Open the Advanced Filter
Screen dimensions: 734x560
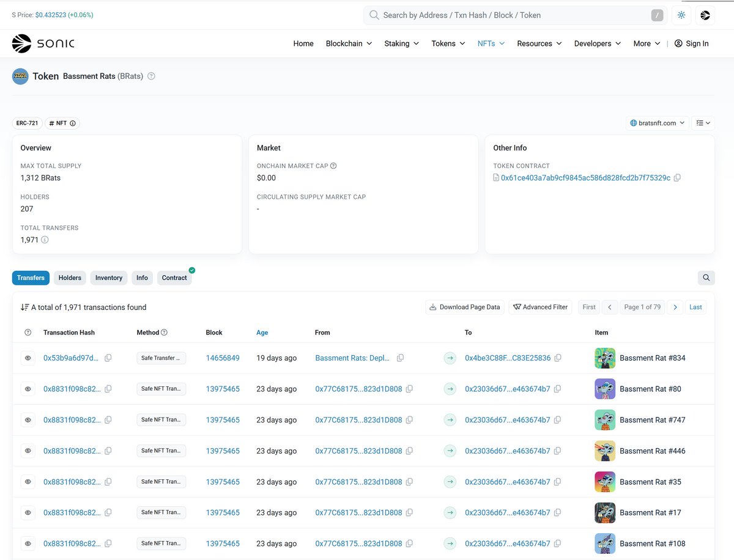pos(540,307)
